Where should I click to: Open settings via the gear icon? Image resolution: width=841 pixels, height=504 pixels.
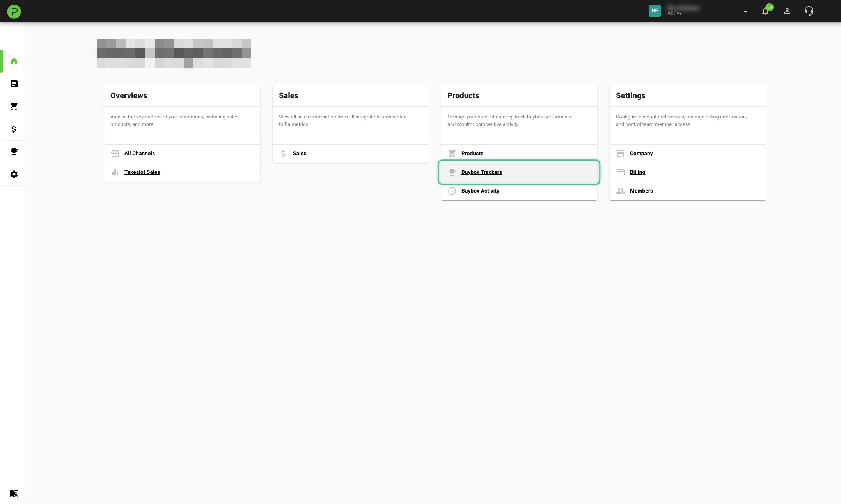14,174
